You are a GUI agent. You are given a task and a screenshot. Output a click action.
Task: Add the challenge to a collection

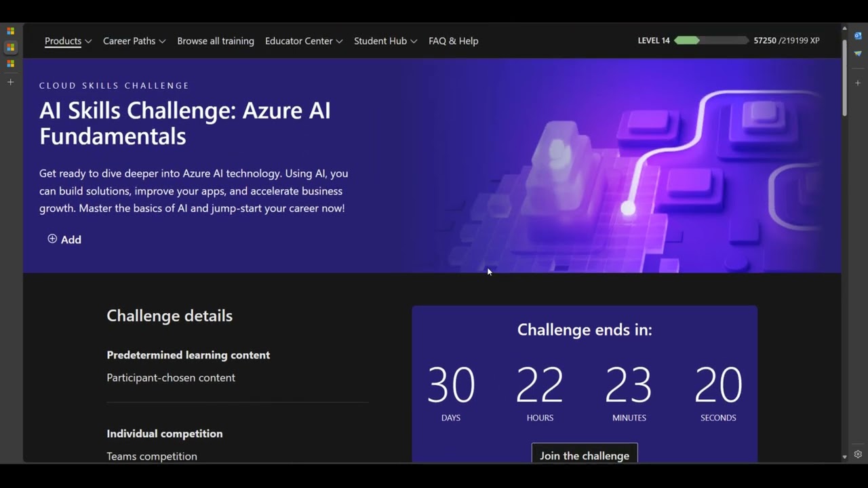click(x=64, y=239)
